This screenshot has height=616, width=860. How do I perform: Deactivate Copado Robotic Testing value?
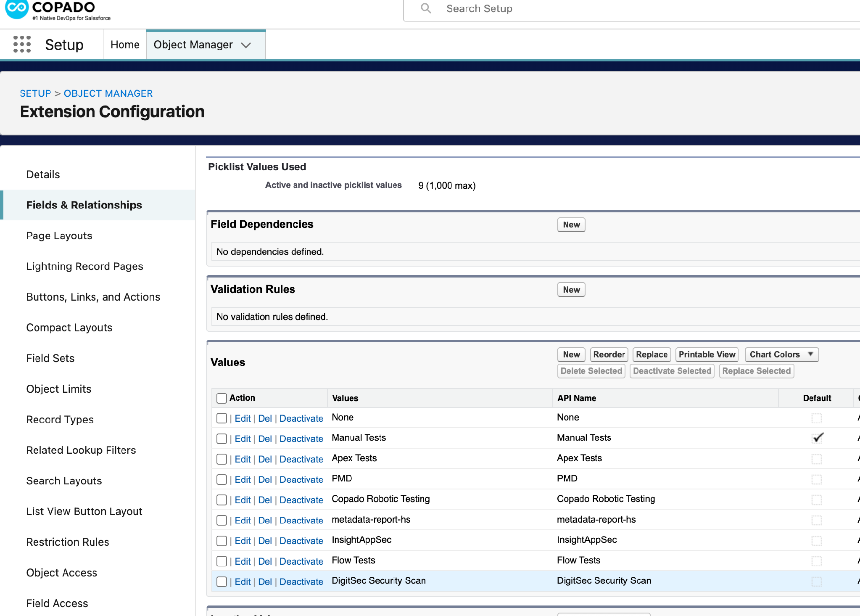tap(301, 500)
